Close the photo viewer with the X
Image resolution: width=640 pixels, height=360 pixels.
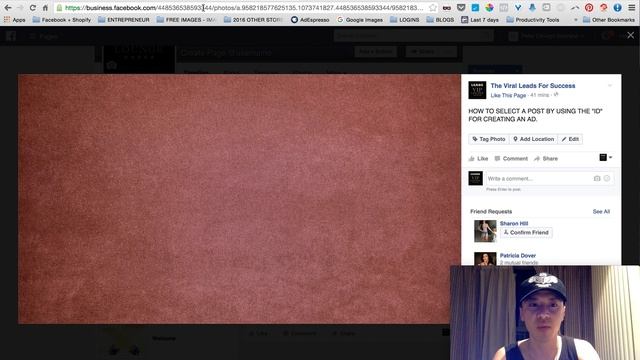pos(631,36)
